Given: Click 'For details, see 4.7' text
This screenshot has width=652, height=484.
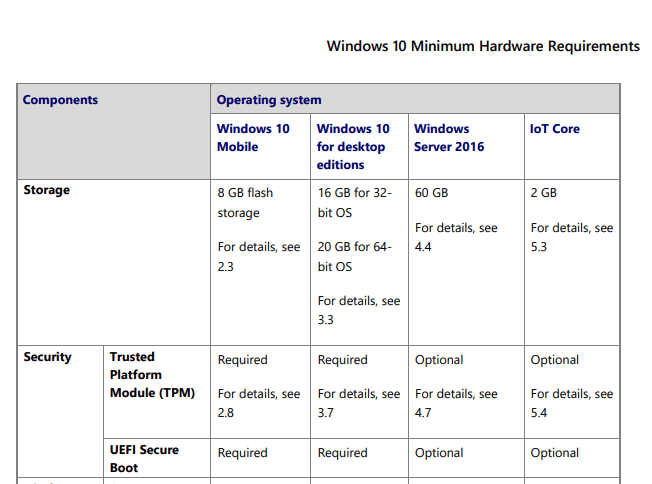Looking at the screenshot, I should click(456, 403).
